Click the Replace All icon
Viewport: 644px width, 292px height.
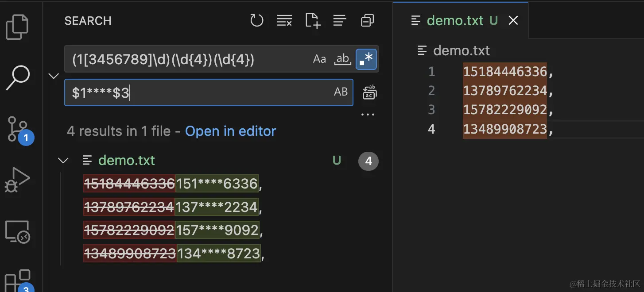click(369, 92)
